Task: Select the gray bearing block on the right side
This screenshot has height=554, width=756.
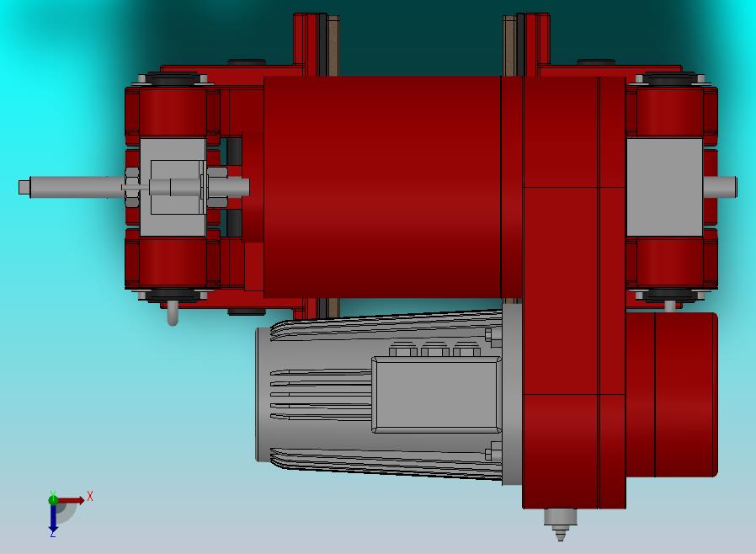Action: [664, 187]
